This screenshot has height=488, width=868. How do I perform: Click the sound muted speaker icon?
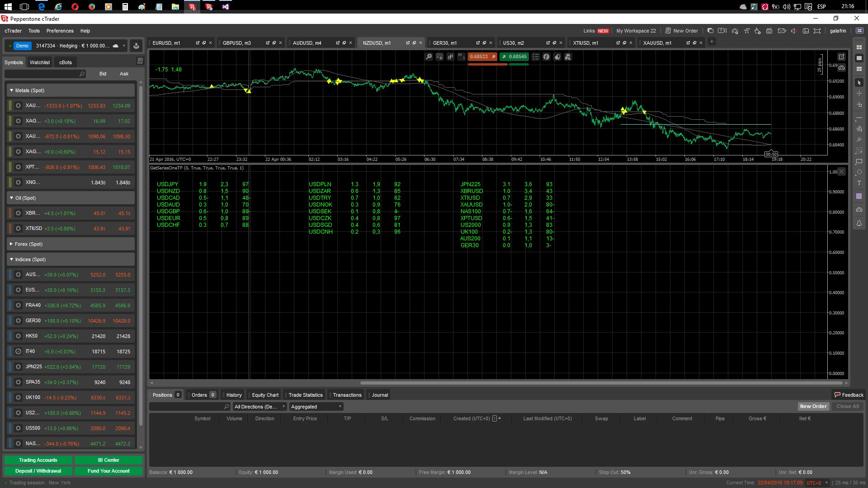(x=793, y=31)
